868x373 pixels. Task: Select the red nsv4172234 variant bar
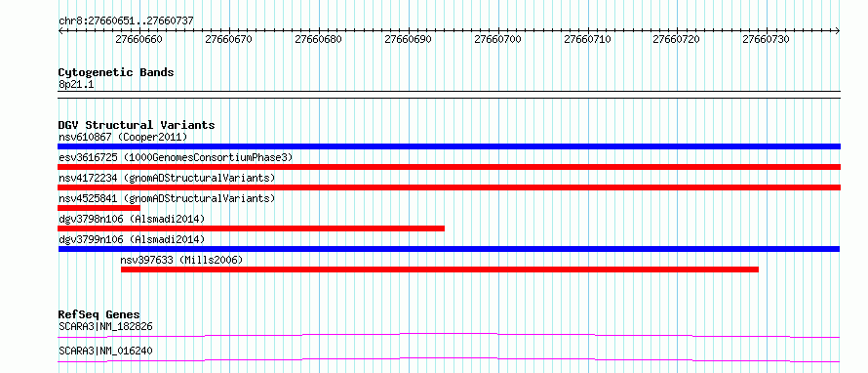coord(449,187)
